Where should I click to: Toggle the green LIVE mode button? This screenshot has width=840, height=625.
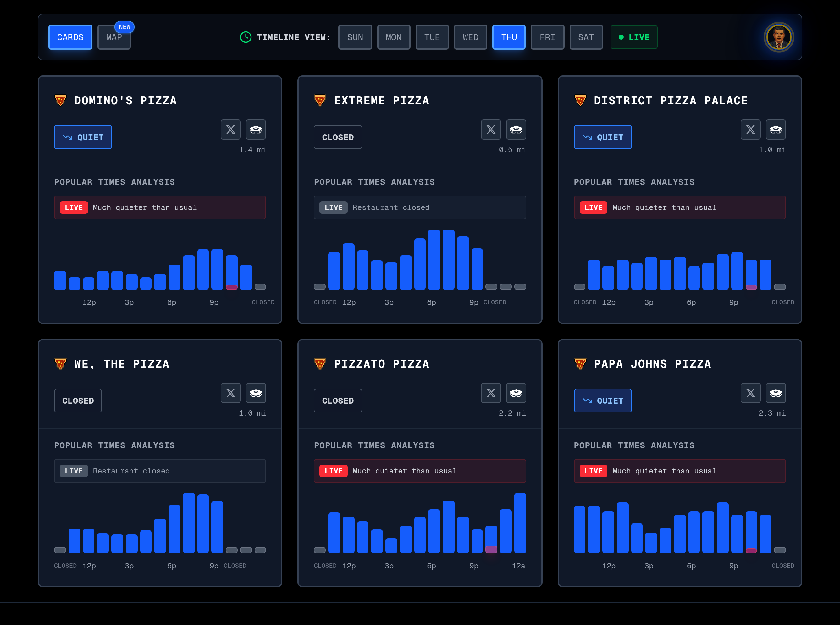[633, 37]
